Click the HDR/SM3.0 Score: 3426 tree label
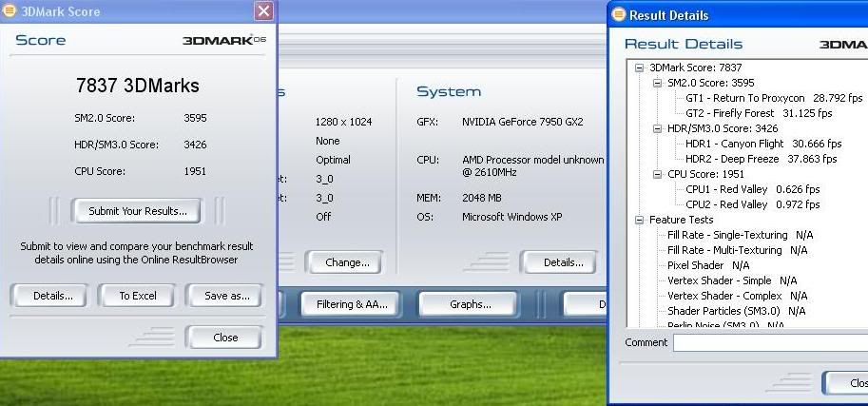868x406 pixels. 723,128
